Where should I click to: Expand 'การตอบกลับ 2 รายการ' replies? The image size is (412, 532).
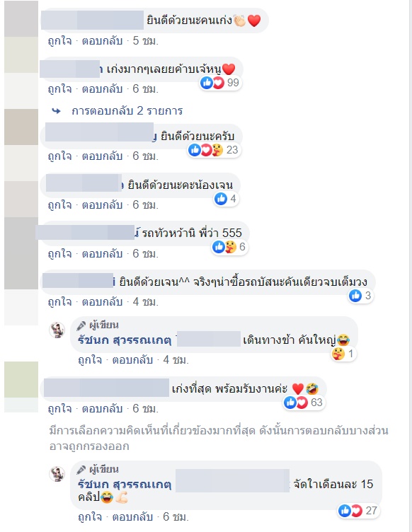(127, 111)
